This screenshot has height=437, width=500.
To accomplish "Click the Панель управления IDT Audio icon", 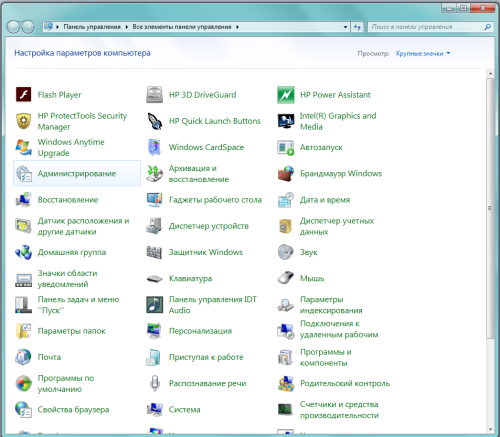I will point(154,305).
